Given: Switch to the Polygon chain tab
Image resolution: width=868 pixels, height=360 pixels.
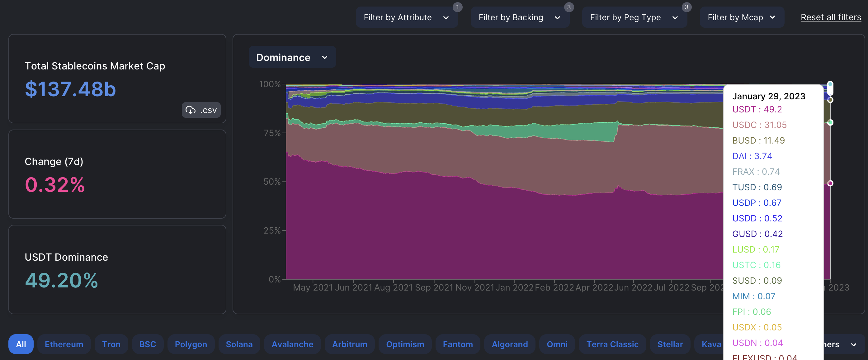Looking at the screenshot, I should 191,344.
